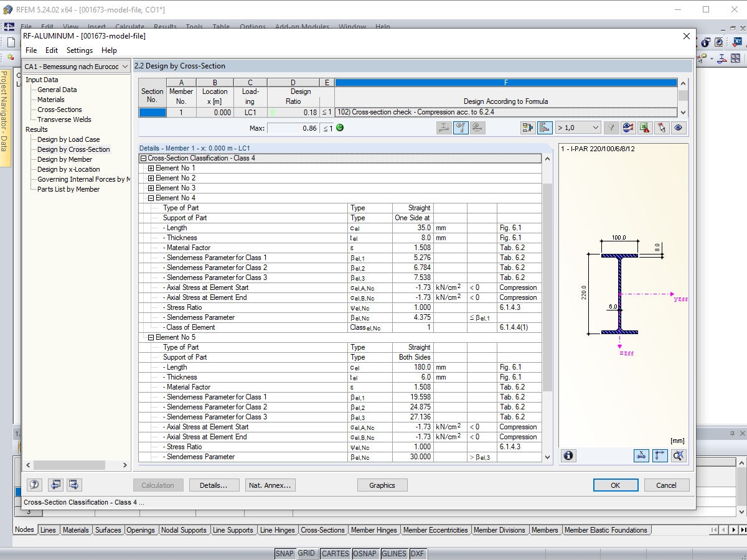Toggle SNAP in RFEM status bar

tap(284, 554)
